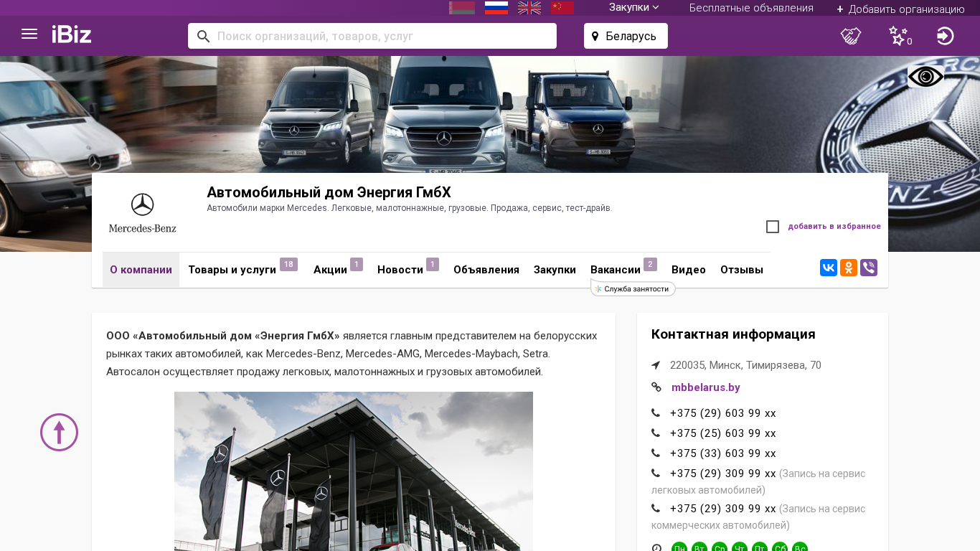Click Добавить организацию in the top bar

click(x=900, y=9)
